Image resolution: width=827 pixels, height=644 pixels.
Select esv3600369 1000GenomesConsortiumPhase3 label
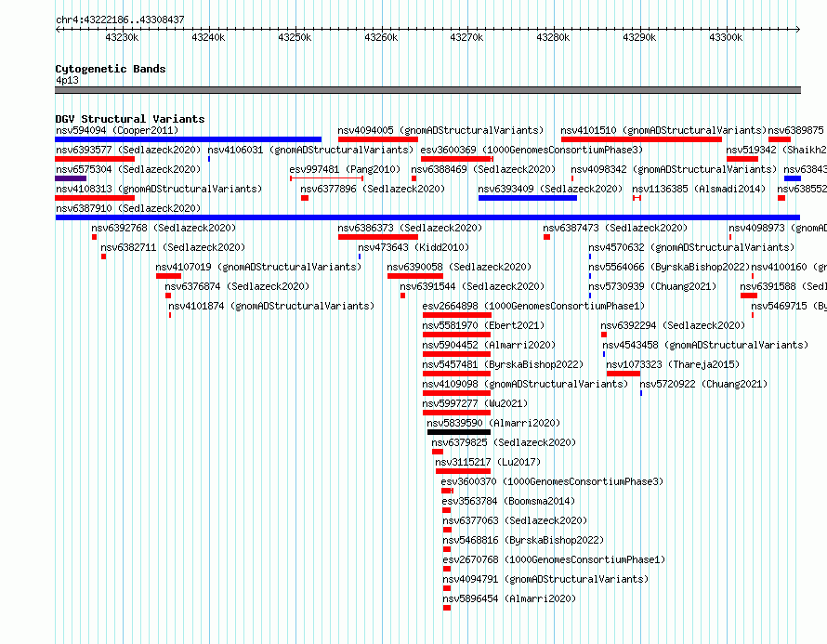pos(532,150)
